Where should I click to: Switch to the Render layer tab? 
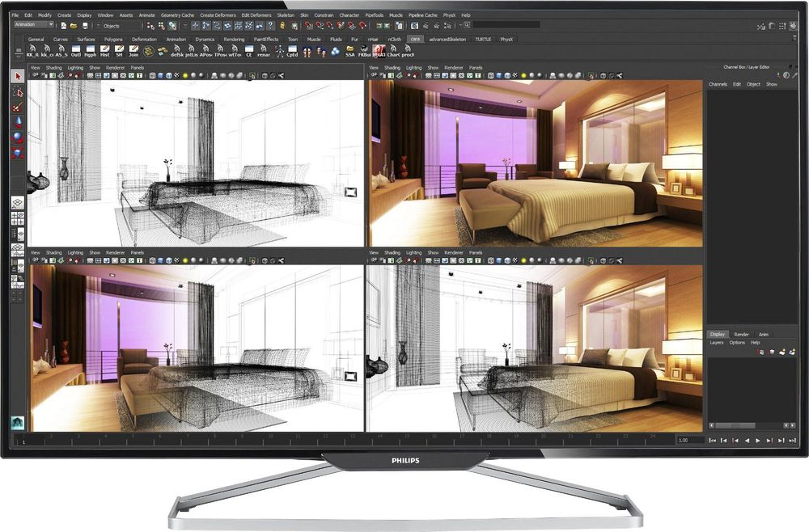pyautogui.click(x=741, y=334)
